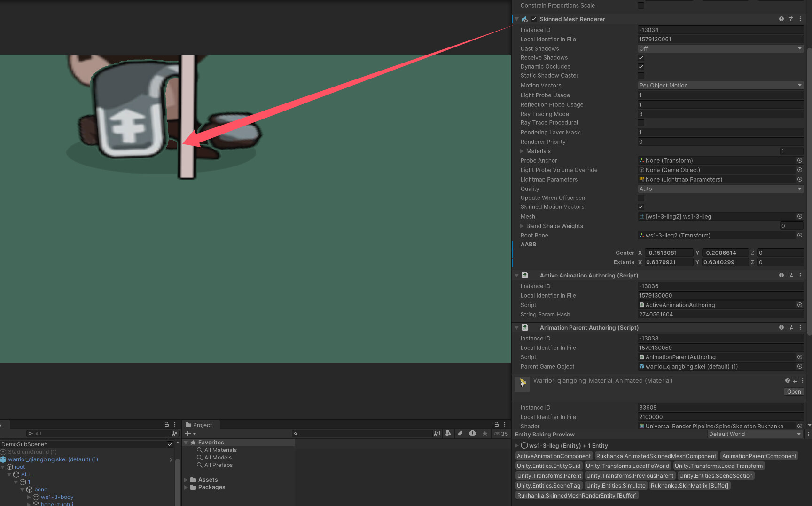Click the hidden packages eye icon showing 35
The image size is (812, 506).
coord(499,434)
